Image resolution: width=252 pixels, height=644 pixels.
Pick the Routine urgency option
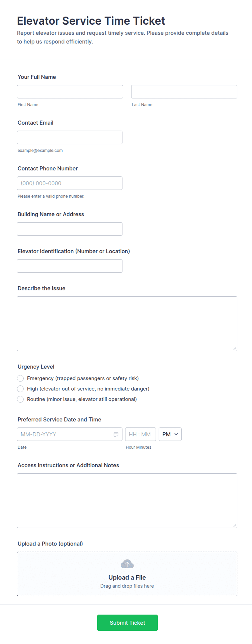click(x=20, y=399)
